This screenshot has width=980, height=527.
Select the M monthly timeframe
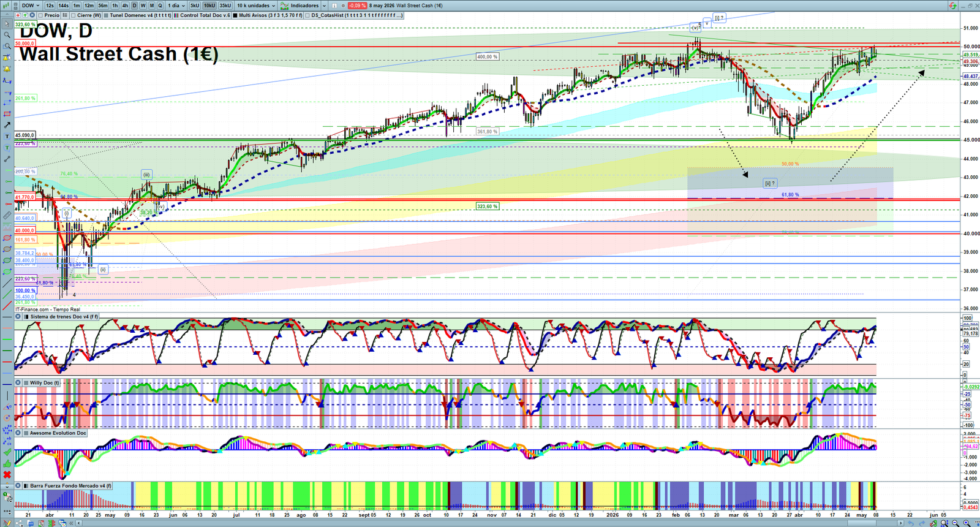pyautogui.click(x=151, y=6)
